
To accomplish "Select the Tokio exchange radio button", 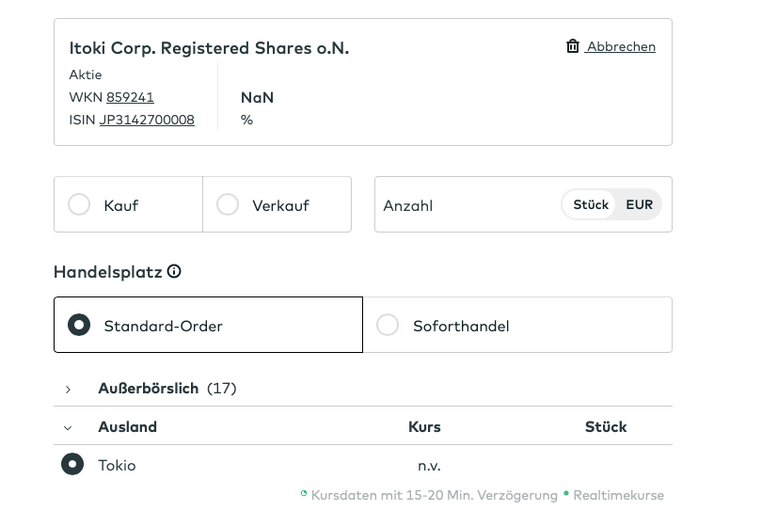I will (x=72, y=464).
